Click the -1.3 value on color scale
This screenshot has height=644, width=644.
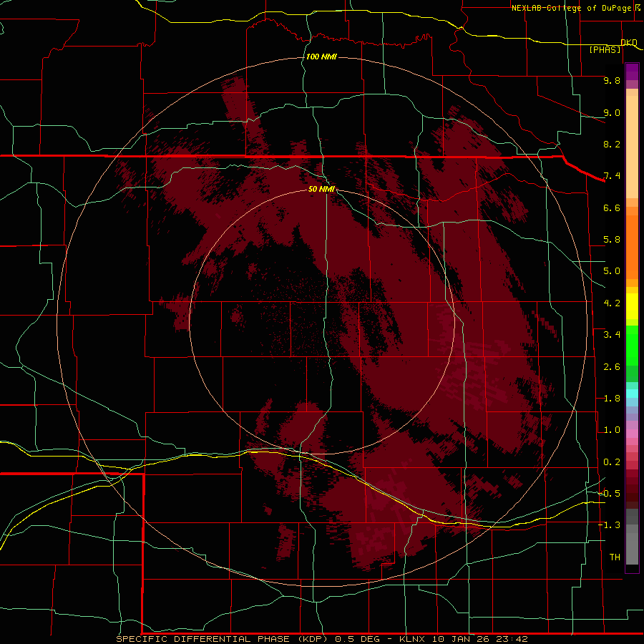(x=609, y=525)
